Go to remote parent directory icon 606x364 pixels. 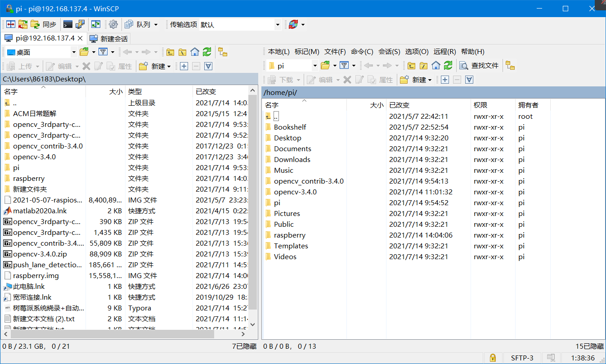tap(411, 66)
